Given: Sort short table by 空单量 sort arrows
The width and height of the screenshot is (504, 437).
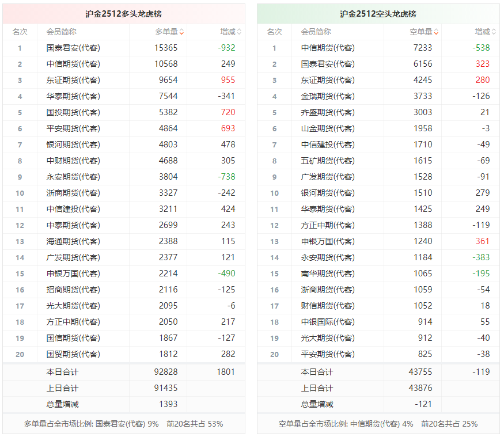Looking at the screenshot, I should point(436,32).
